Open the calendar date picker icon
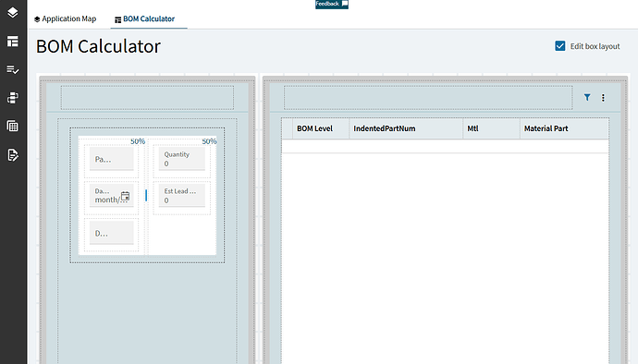Viewport: 638px width, 364px height. click(126, 197)
